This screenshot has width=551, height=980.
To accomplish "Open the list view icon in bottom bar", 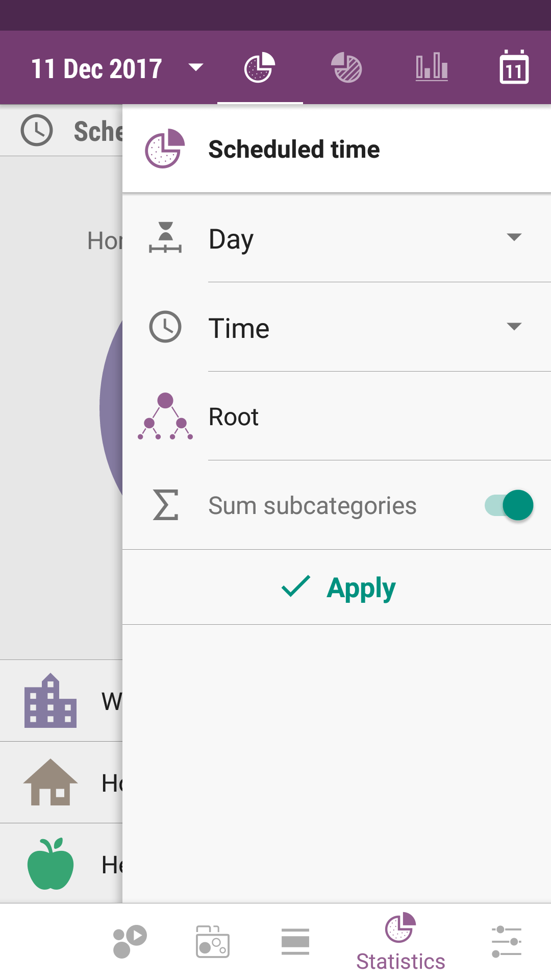I will tap(295, 941).
